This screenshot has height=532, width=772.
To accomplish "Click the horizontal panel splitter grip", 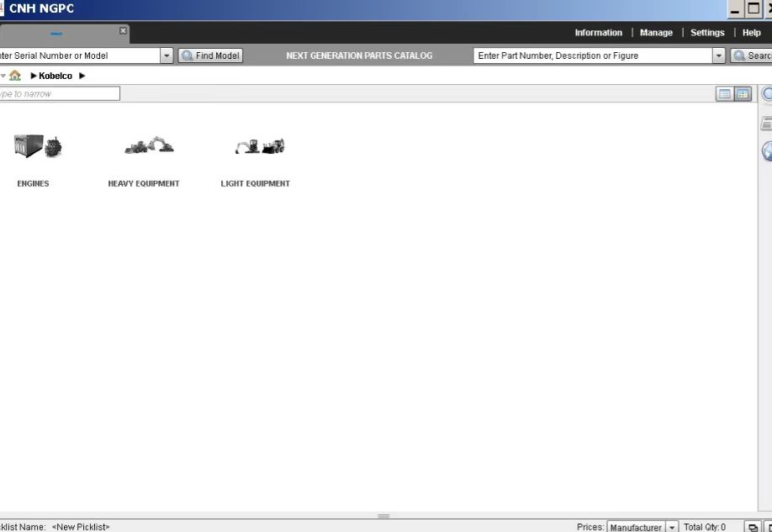I will coord(383,516).
